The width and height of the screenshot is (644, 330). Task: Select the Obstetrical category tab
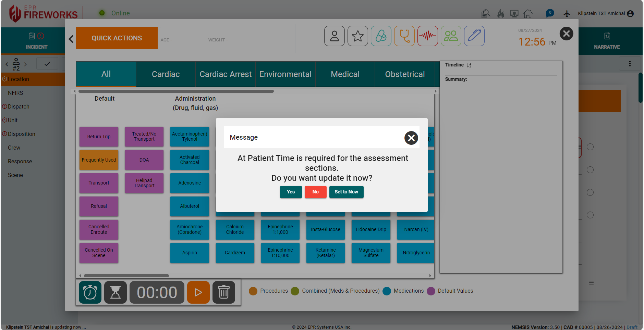[405, 74]
